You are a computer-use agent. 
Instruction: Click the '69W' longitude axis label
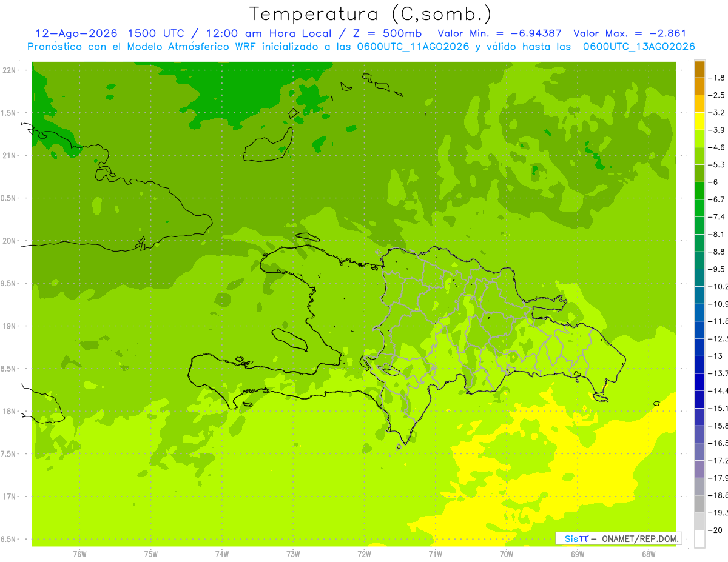pos(578,554)
